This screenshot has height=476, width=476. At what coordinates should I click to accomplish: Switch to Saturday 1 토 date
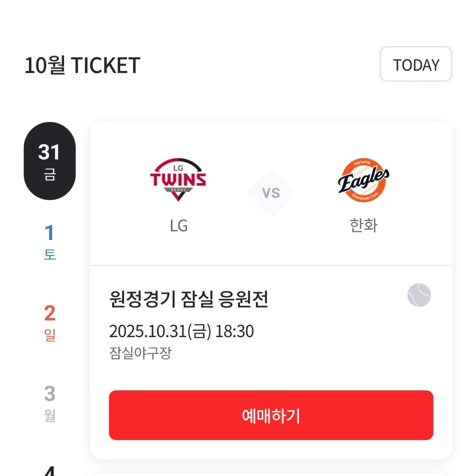click(x=50, y=242)
